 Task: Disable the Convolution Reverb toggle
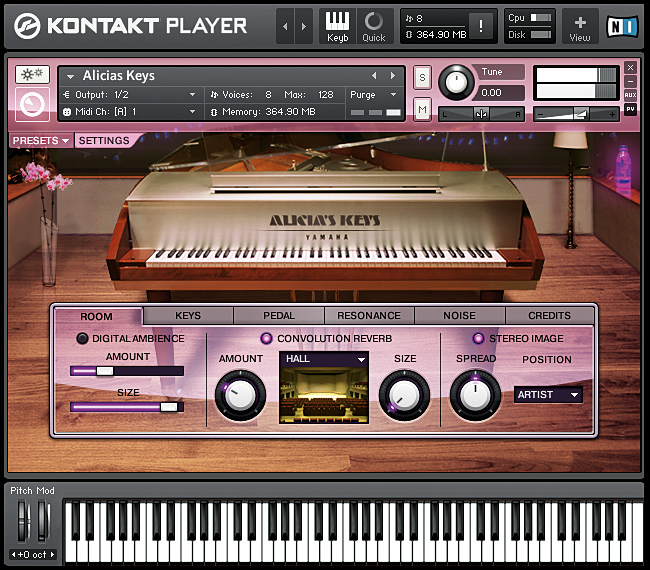click(267, 339)
